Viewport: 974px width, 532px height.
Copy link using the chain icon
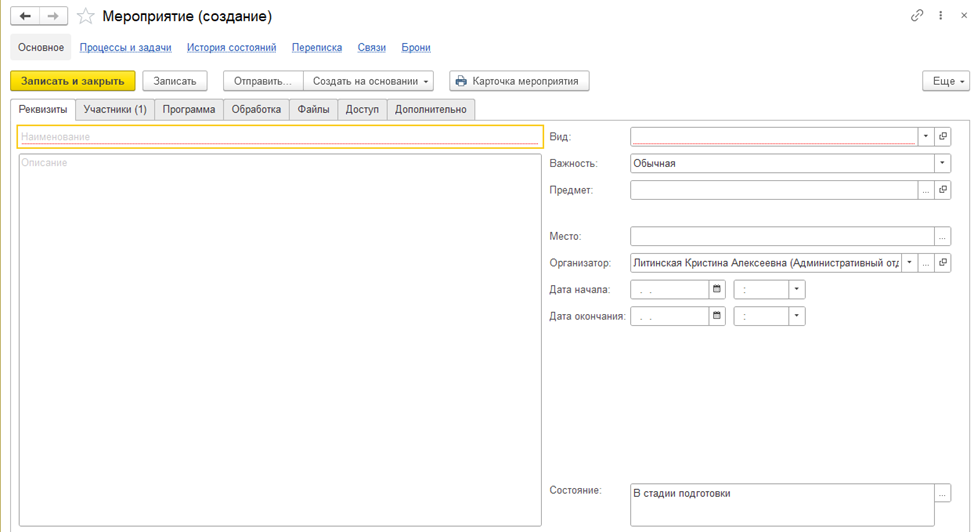pyautogui.click(x=917, y=16)
